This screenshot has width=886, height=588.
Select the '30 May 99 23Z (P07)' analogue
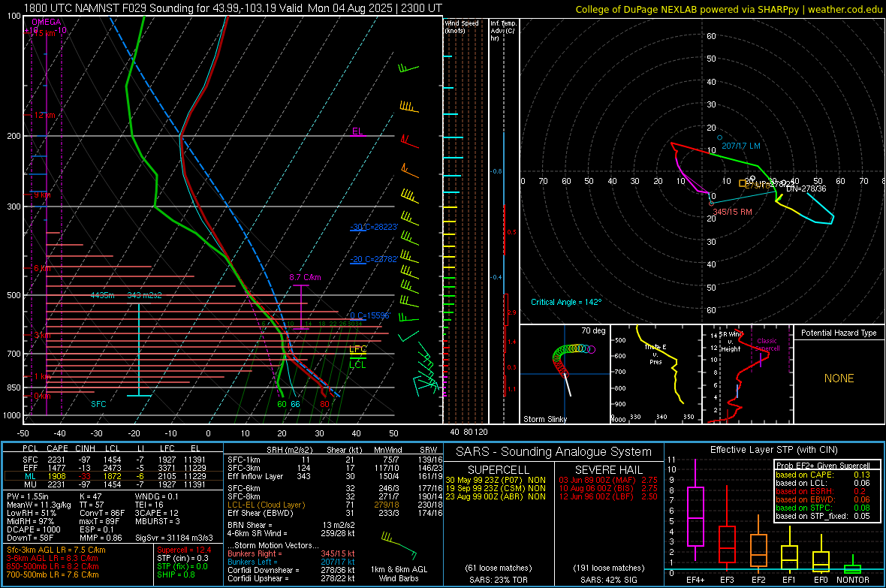[496, 480]
